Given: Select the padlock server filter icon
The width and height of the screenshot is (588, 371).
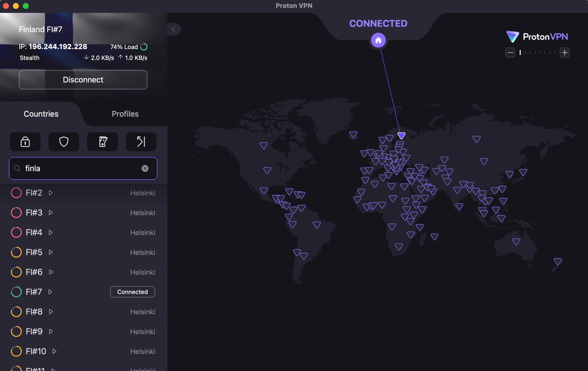Looking at the screenshot, I should click(25, 142).
